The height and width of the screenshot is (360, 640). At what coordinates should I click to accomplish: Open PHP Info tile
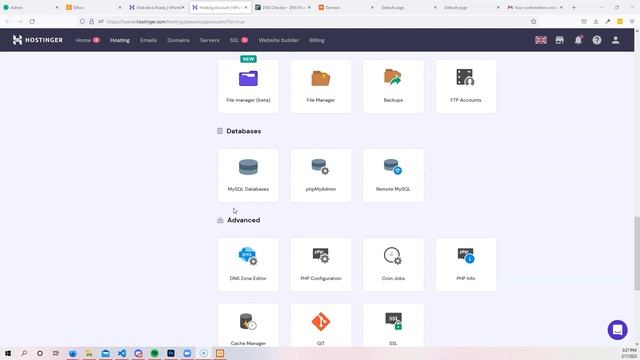[466, 264]
